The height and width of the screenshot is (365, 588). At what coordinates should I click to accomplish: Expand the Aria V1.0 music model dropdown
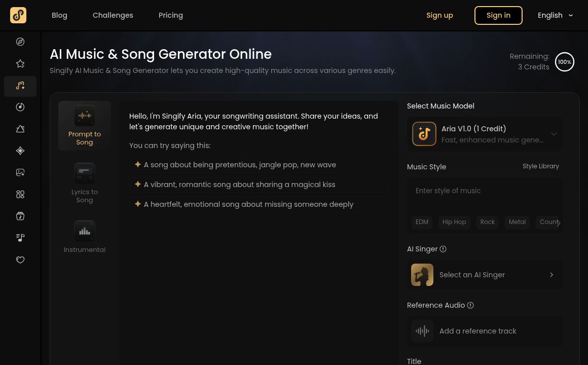(x=554, y=134)
